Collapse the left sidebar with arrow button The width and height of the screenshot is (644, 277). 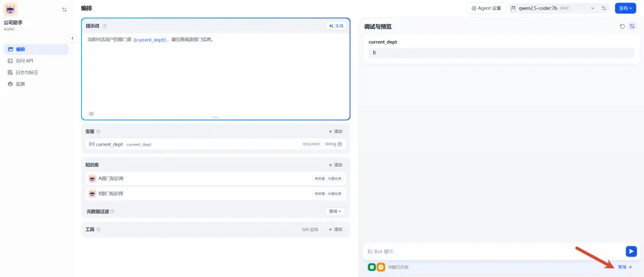point(72,38)
